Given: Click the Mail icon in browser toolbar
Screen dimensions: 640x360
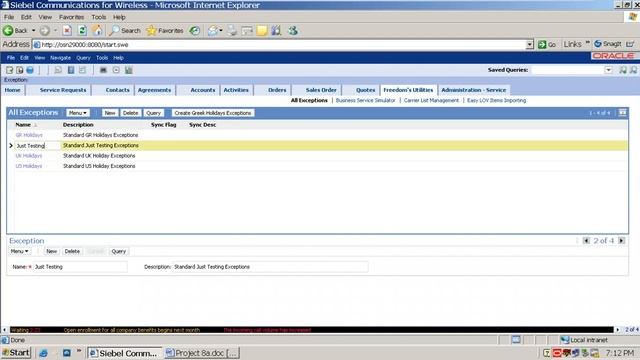Looking at the screenshot, I should (213, 31).
